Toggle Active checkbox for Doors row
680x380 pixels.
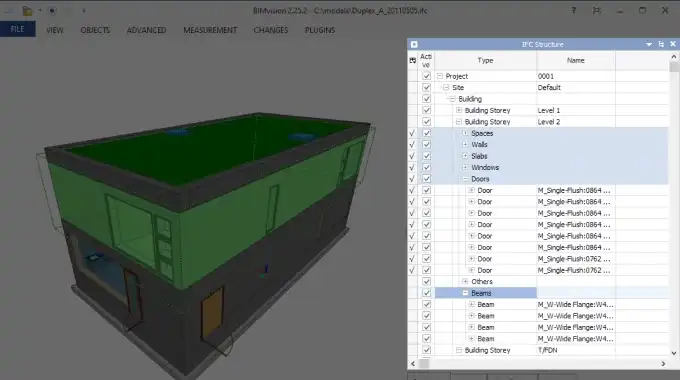426,179
